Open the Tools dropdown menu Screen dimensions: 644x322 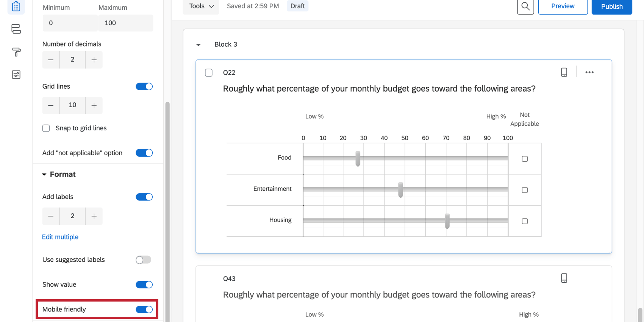[x=201, y=6]
